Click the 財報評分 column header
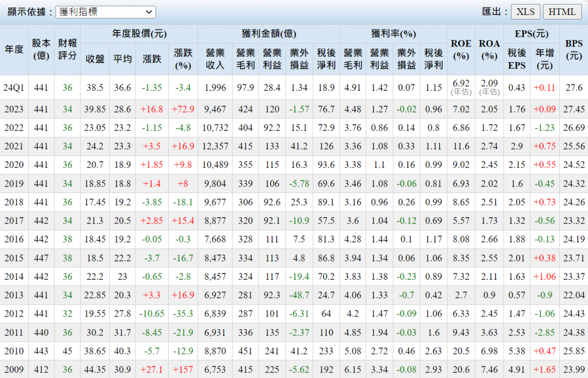588x378 pixels. coord(68,49)
